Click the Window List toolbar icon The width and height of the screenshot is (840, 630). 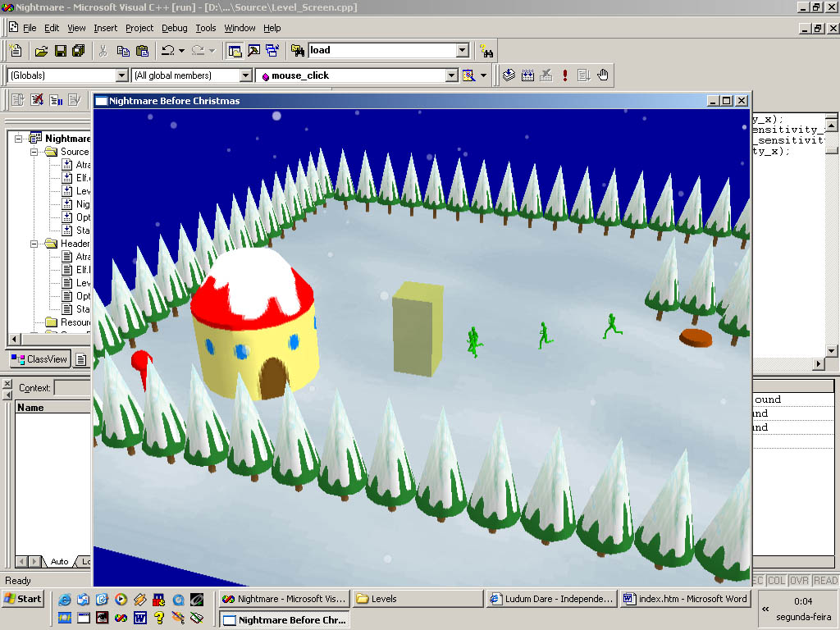[x=272, y=51]
